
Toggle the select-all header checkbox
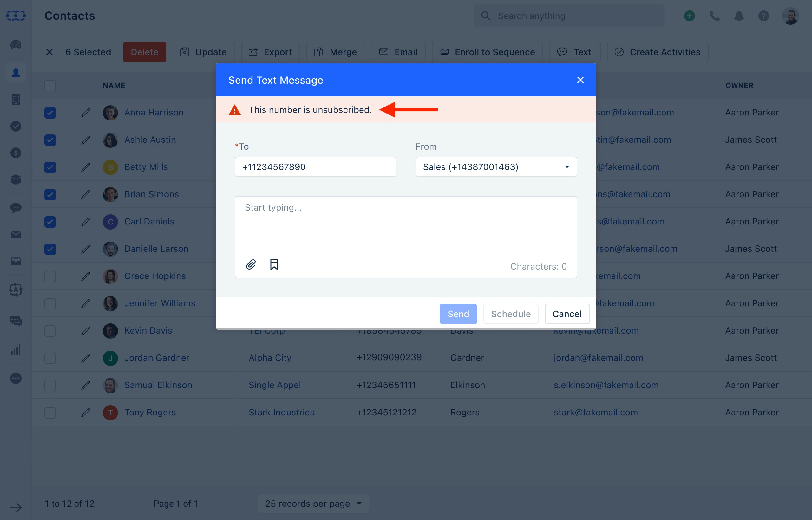50,85
